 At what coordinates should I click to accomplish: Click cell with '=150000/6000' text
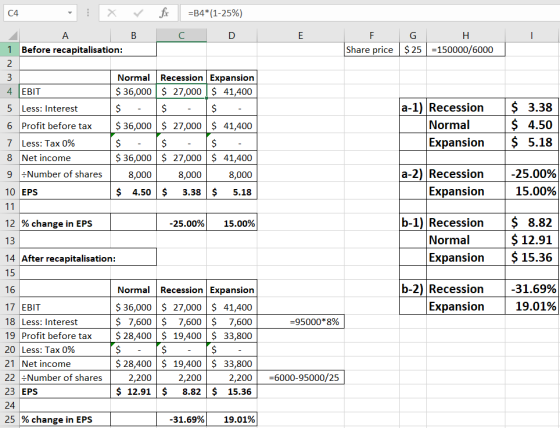coord(466,50)
